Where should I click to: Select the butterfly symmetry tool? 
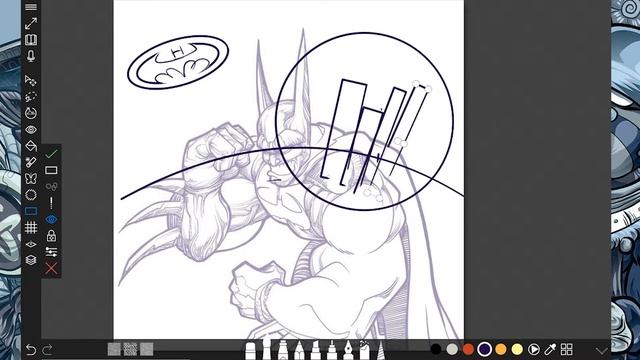pos(31,178)
